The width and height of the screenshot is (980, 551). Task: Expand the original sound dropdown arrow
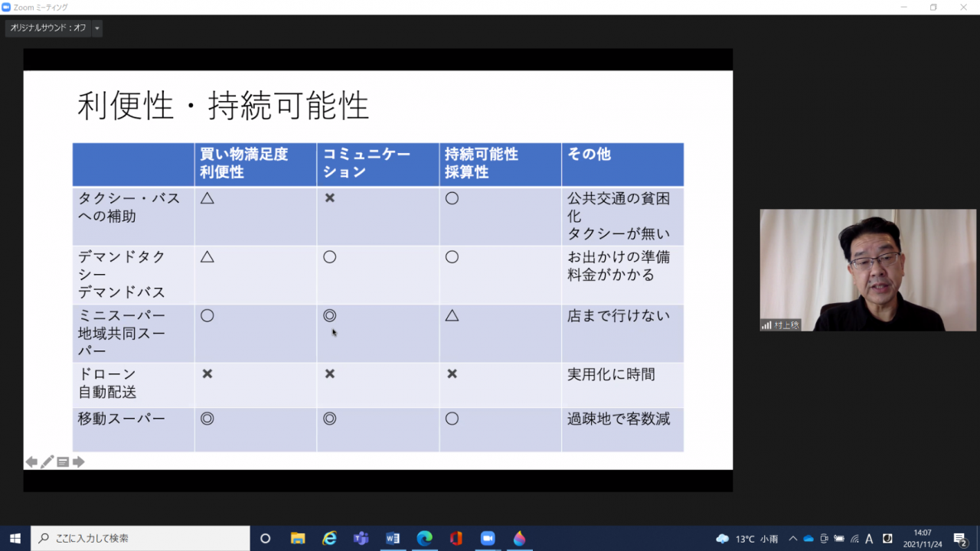[97, 28]
